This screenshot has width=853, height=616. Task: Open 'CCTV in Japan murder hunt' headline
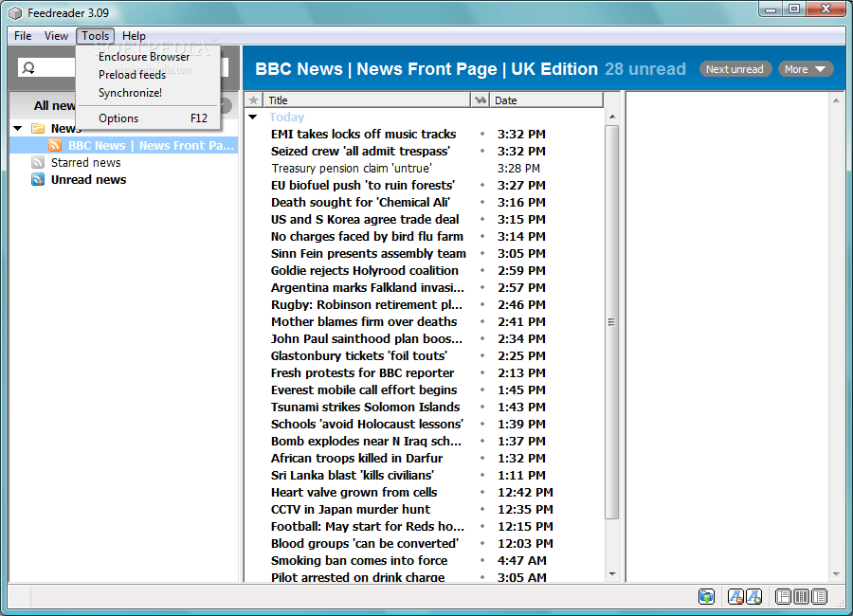(351, 509)
